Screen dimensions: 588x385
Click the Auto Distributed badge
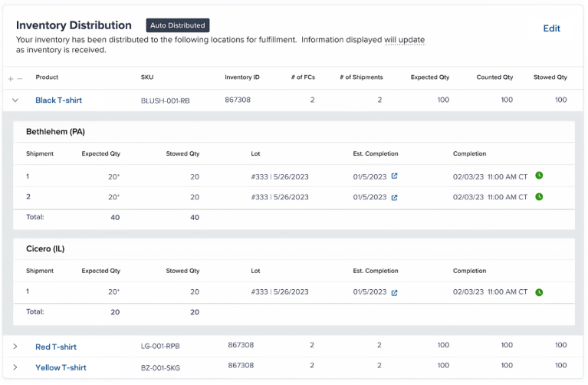[178, 26]
